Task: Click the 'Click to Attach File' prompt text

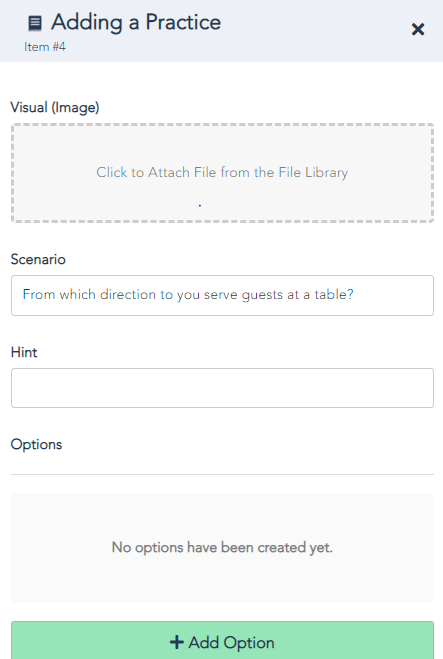Action: click(x=222, y=172)
